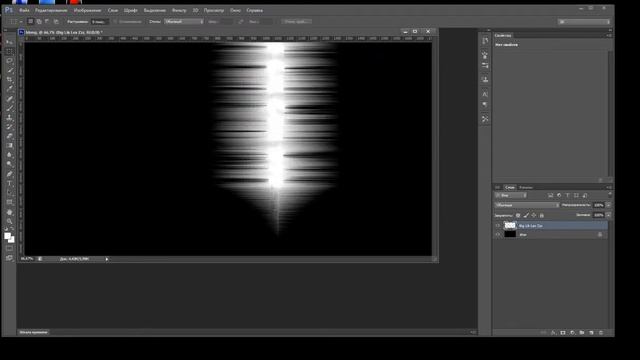Add a layer mask button
Screen dimensions: 640x360
click(563, 333)
